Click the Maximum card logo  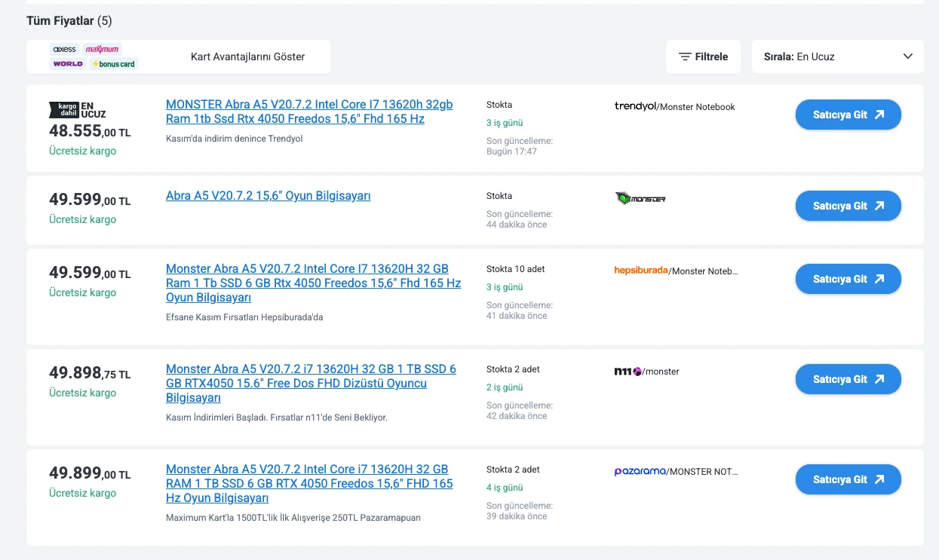click(x=103, y=49)
